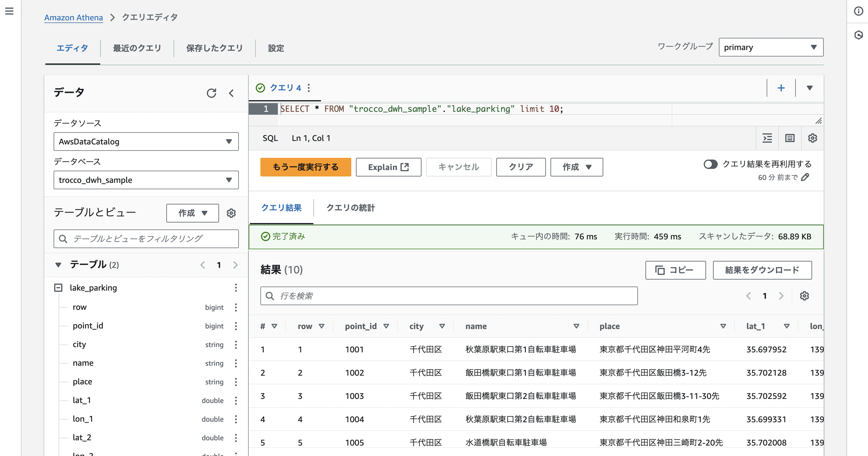The height and width of the screenshot is (456, 868).
Task: Collapse the lake_parking table tree
Action: click(x=58, y=288)
